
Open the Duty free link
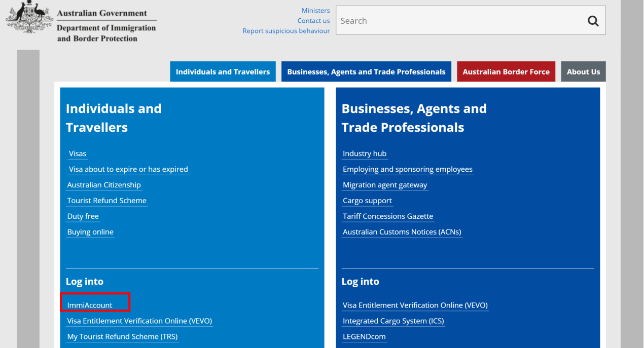click(x=83, y=216)
